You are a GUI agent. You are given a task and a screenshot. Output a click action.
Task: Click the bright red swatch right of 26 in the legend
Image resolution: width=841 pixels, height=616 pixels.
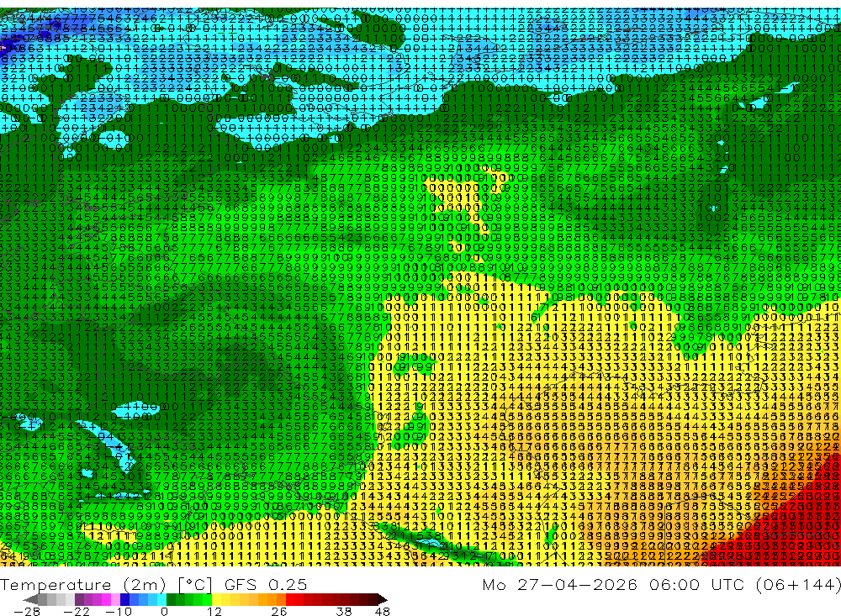point(290,599)
